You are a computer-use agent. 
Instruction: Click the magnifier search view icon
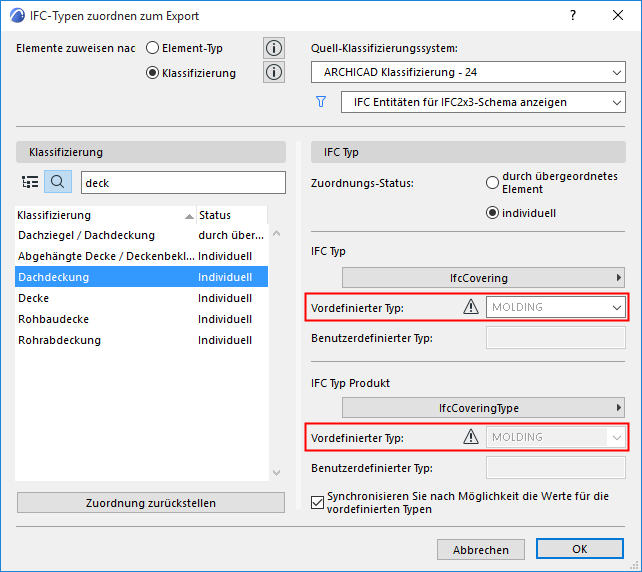tap(58, 182)
